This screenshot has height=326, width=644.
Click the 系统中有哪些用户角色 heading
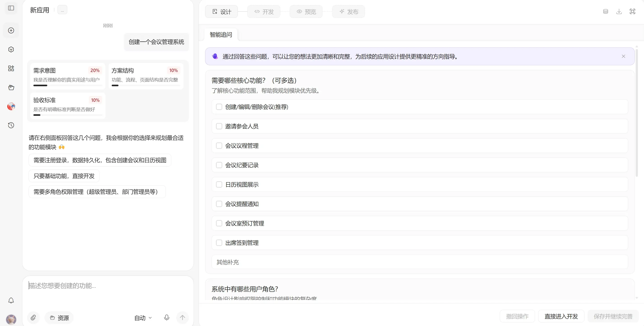(x=245, y=289)
